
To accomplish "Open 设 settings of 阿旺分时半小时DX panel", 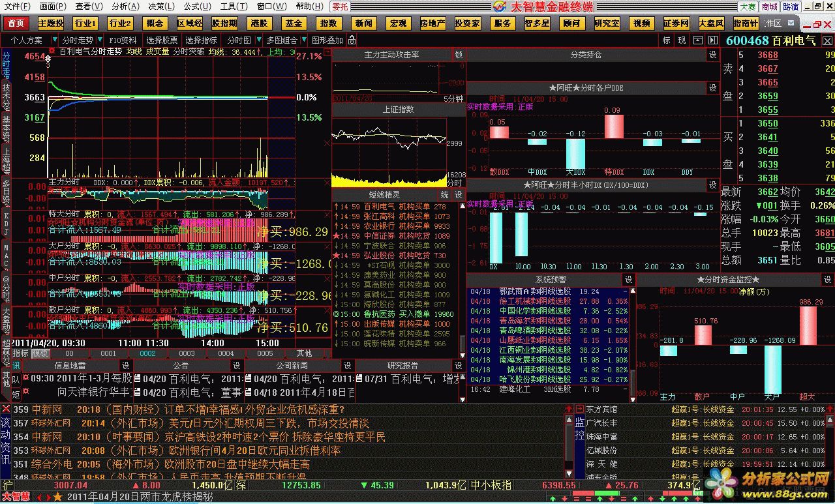I will 712,185.
